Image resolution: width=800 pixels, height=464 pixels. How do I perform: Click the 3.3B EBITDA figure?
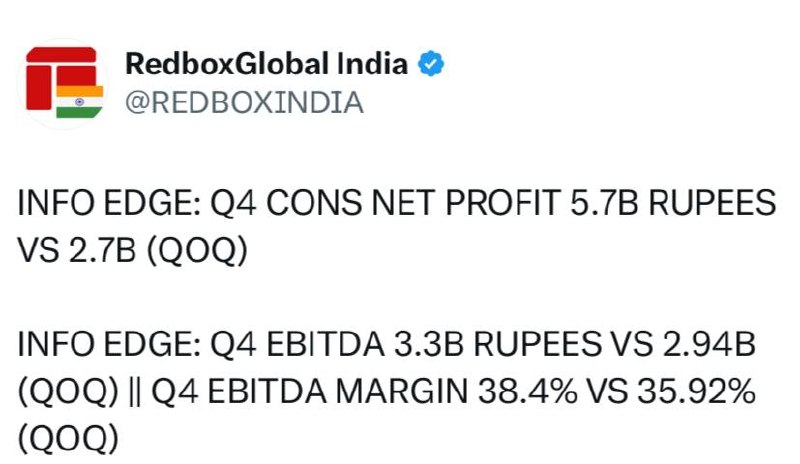429,344
